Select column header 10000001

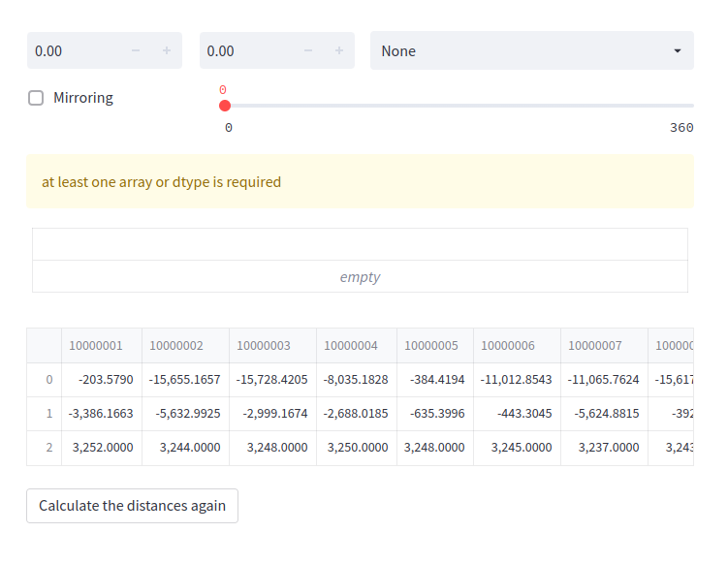[x=102, y=346]
